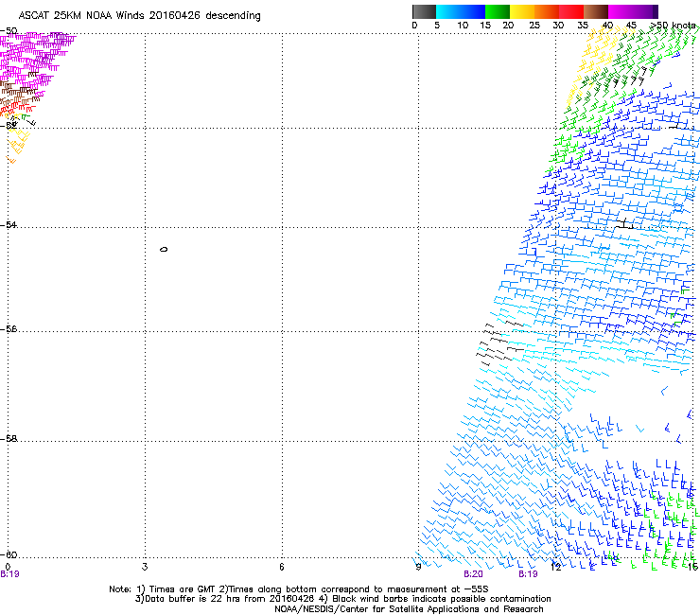The height and width of the screenshot is (615, 700).
Task: Click the '-58' latitude axis label
Action: [9, 439]
